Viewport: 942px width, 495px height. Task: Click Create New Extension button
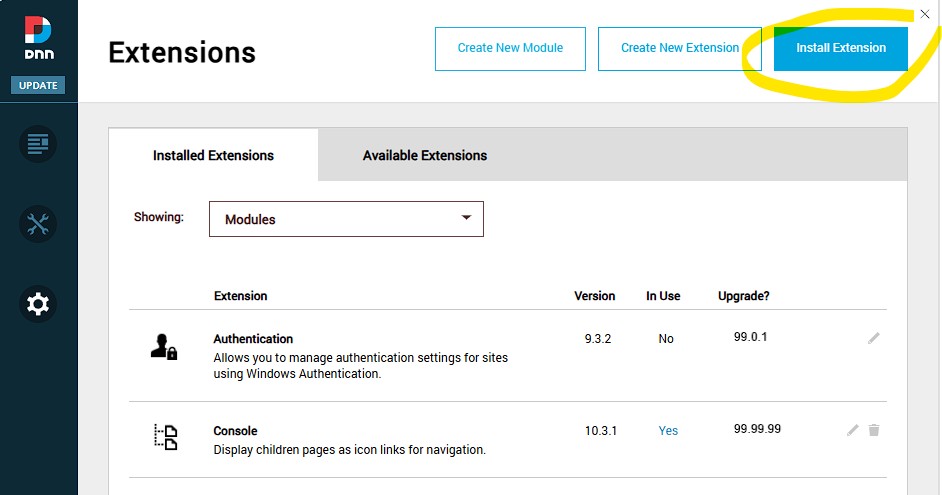(x=679, y=49)
